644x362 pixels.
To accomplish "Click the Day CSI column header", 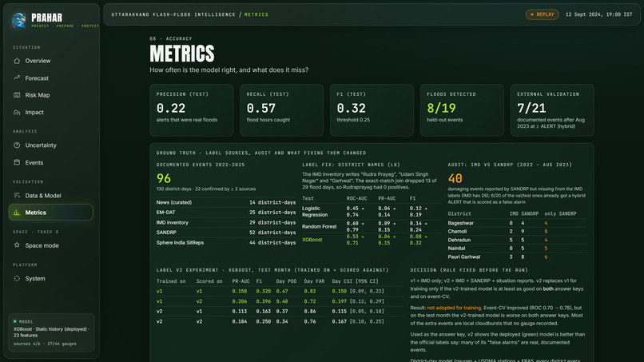I will click(x=356, y=281).
